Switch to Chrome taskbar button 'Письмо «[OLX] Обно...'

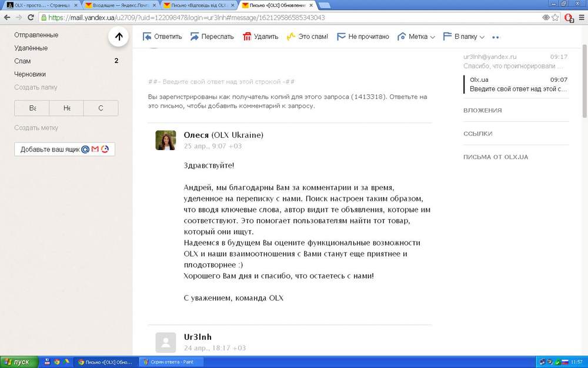[x=106, y=362]
